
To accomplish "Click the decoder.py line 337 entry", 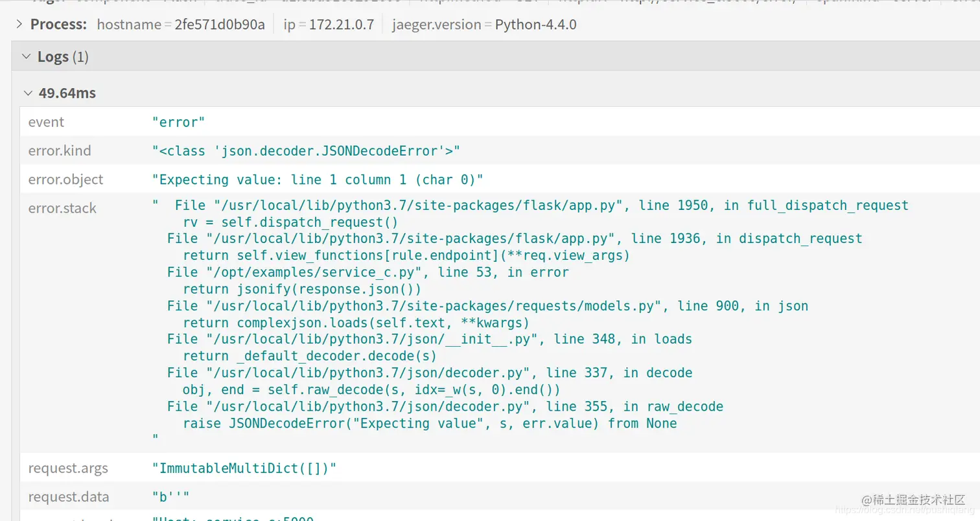I will point(429,373).
